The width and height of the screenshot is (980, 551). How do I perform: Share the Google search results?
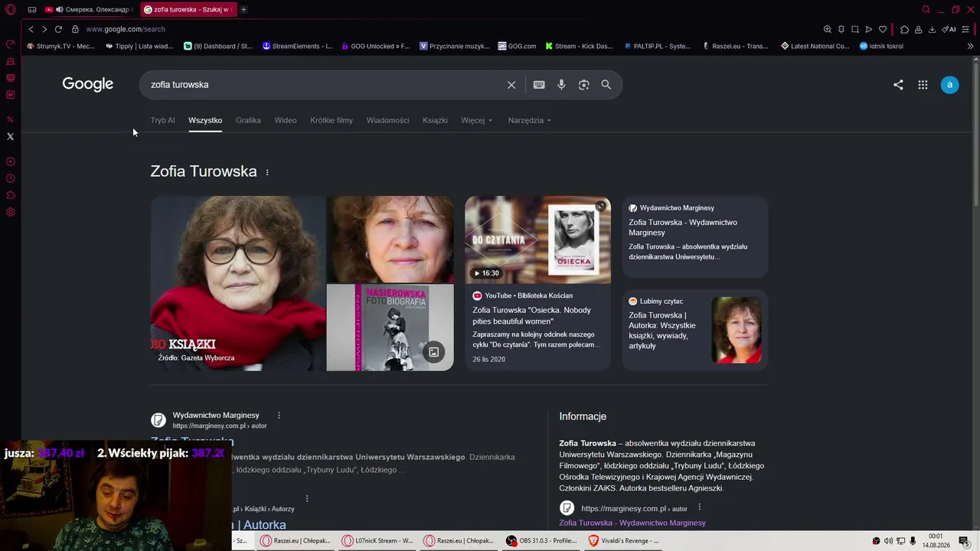click(898, 85)
